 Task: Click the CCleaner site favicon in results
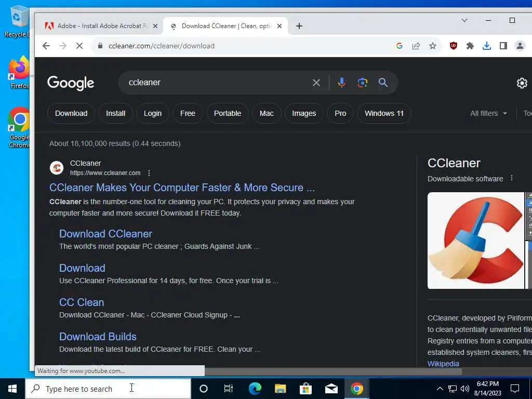pos(57,168)
